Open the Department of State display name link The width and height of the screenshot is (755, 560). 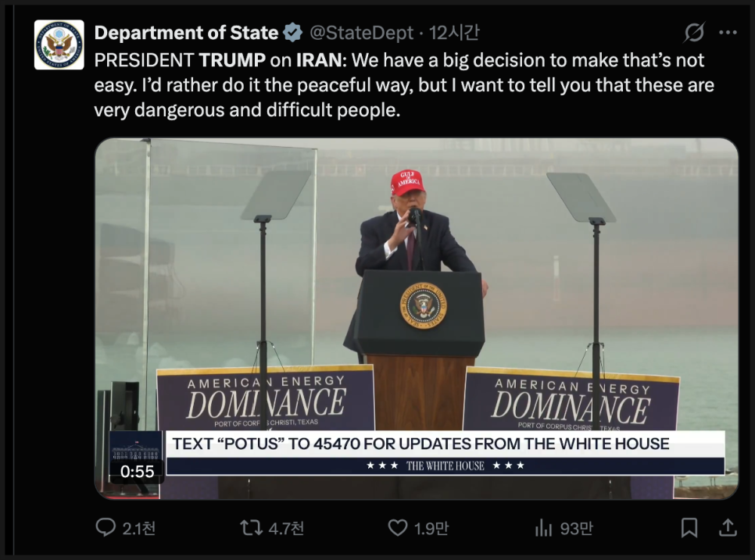coord(186,33)
